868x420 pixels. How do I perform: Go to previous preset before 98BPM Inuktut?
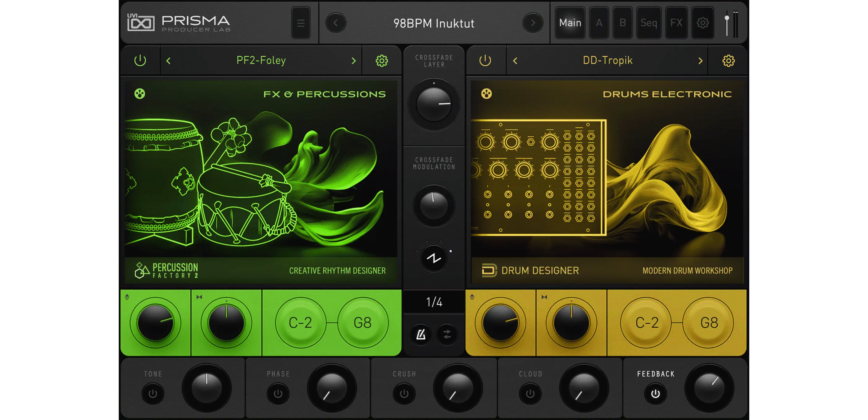[336, 23]
